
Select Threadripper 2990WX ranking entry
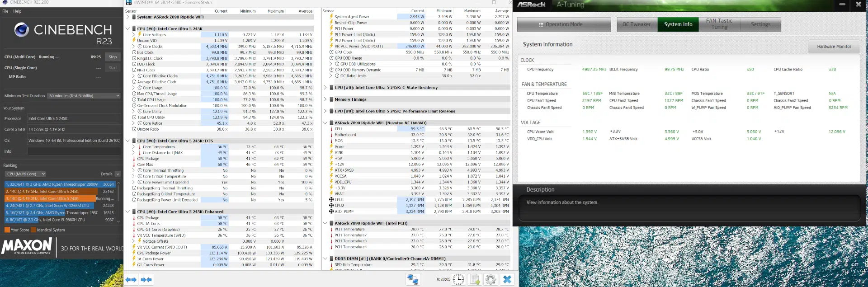click(60, 184)
